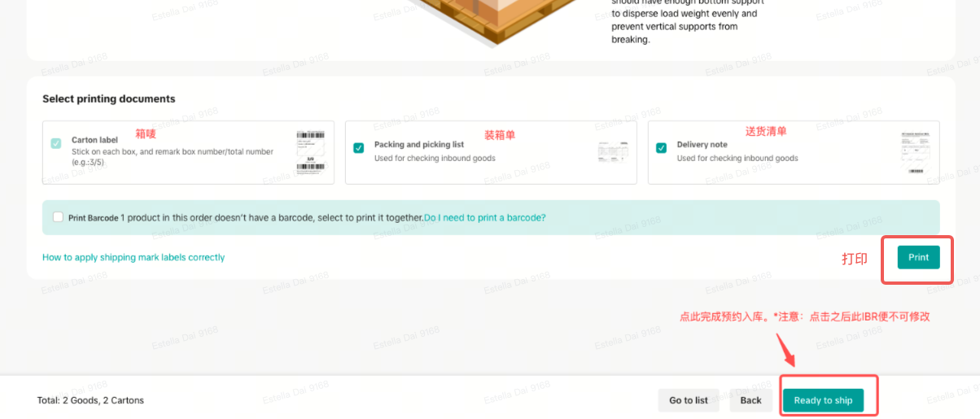The image size is (980, 419).
Task: Select the 'Carton label' title text
Action: pos(95,140)
